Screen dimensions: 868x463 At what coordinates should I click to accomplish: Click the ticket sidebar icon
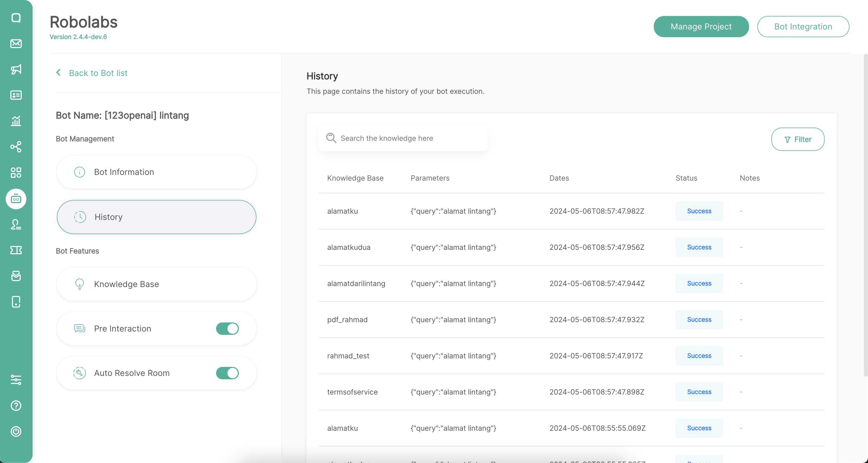16,250
